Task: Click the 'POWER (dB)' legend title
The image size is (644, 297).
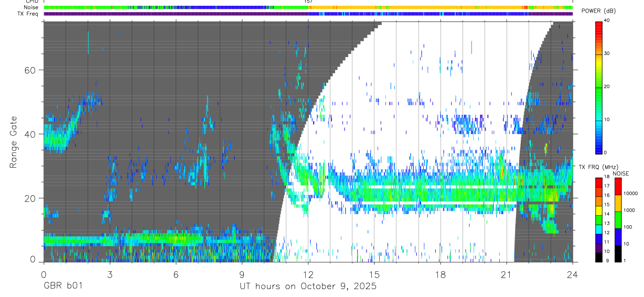Action: pos(598,11)
